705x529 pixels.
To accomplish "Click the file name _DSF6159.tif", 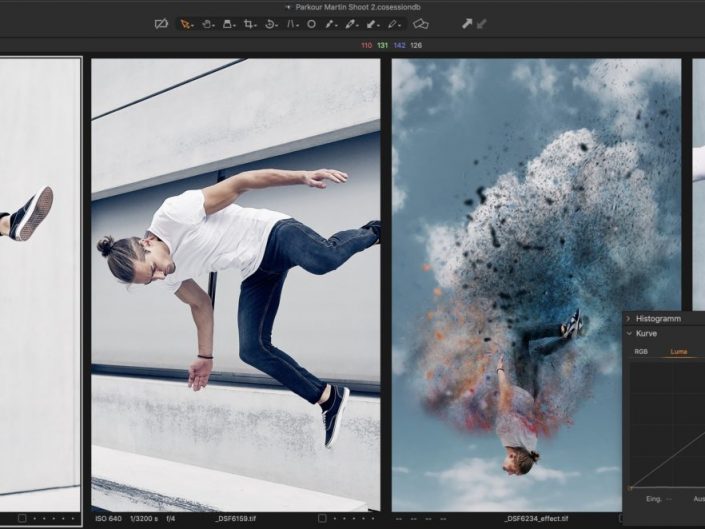I will 236,519.
